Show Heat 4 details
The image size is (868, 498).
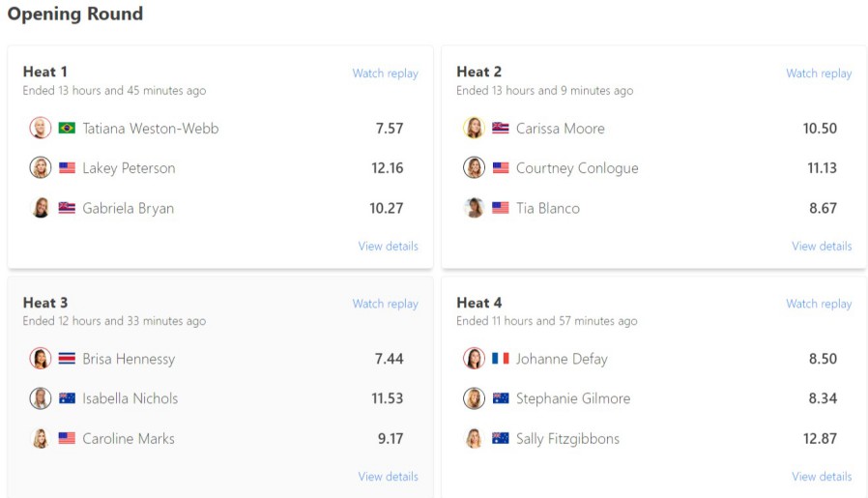click(x=822, y=476)
